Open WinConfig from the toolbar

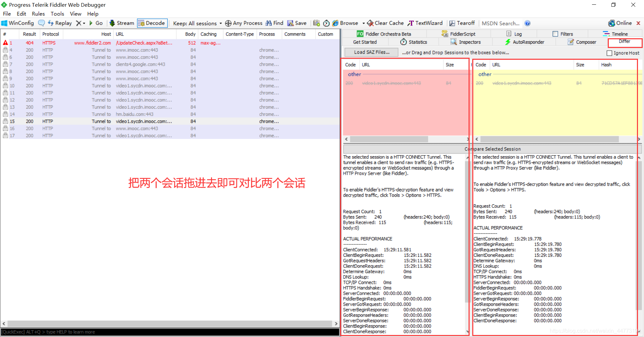[x=18, y=23]
